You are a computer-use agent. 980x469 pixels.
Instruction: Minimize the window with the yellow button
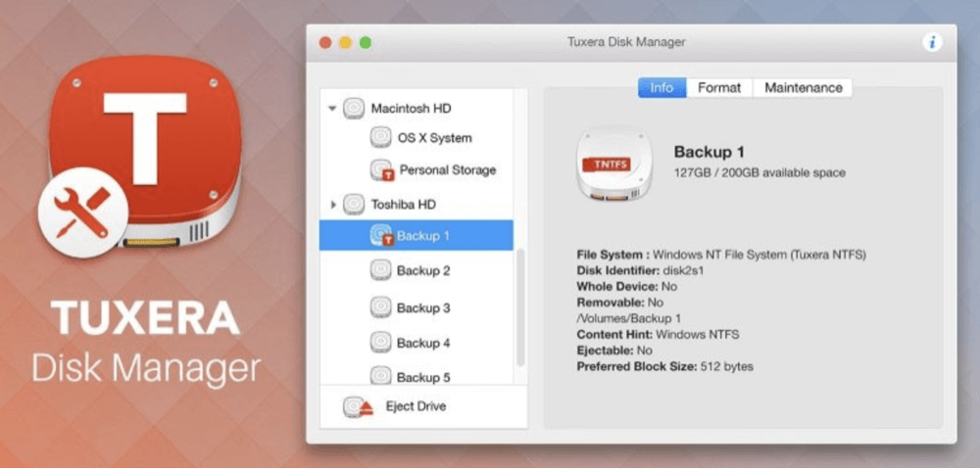(x=345, y=43)
